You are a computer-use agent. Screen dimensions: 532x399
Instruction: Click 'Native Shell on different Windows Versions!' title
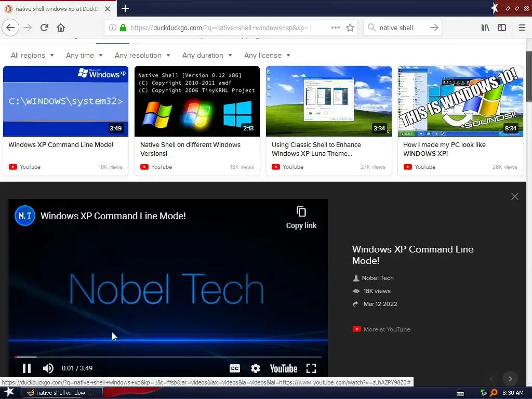pos(190,149)
